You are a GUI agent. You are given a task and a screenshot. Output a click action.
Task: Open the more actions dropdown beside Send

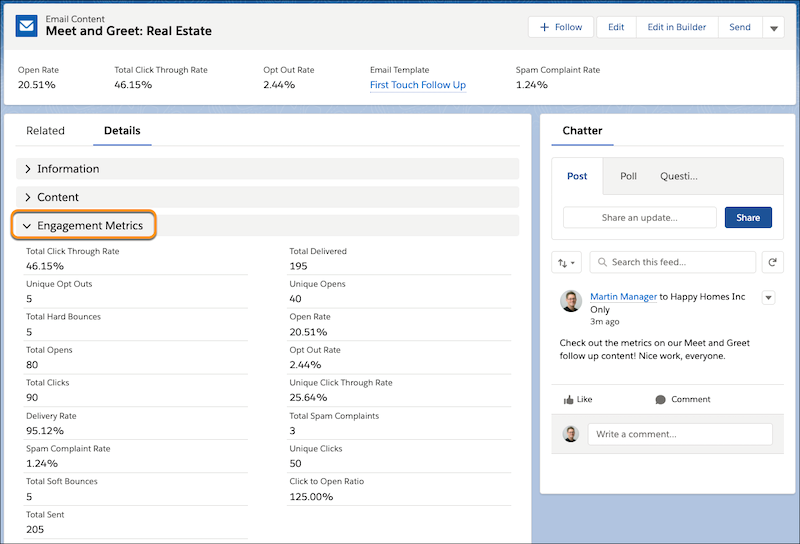774,28
